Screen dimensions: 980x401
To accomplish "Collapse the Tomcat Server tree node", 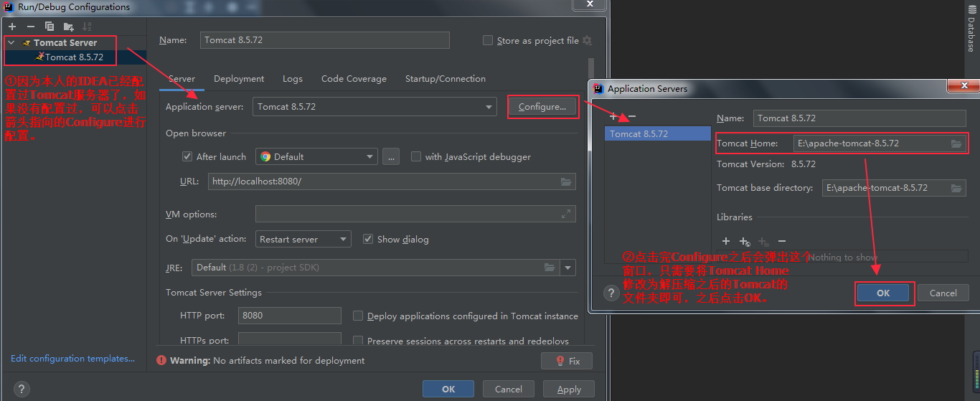I will pyautogui.click(x=11, y=43).
